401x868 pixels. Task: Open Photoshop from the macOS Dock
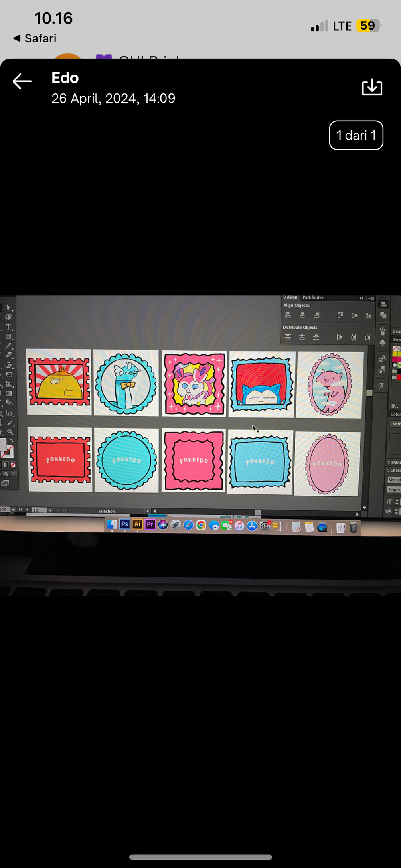coord(125,524)
